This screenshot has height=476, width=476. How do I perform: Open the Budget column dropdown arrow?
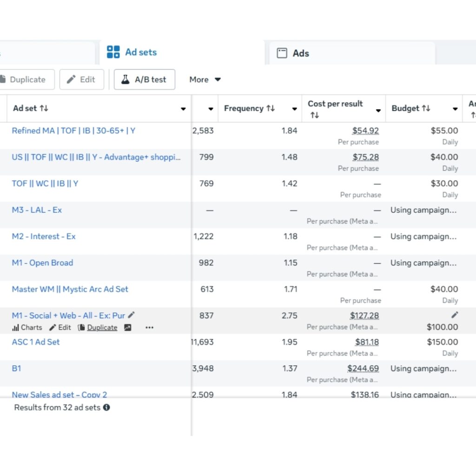(x=455, y=109)
